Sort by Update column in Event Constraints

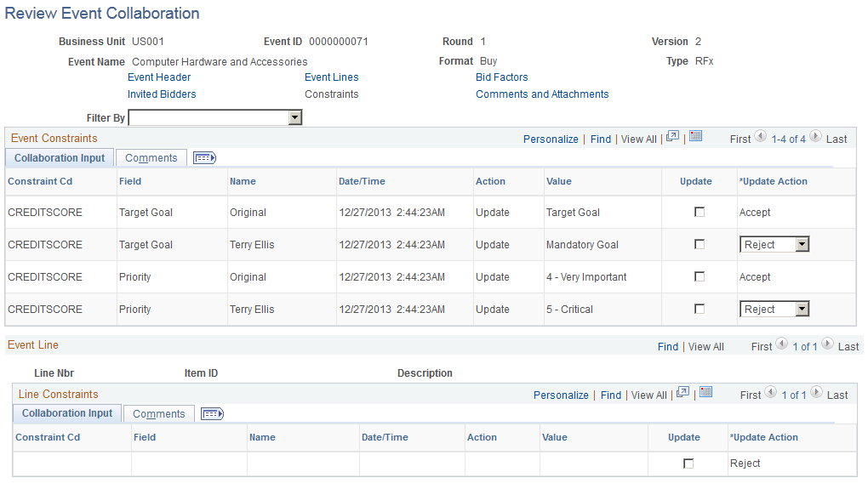point(696,181)
